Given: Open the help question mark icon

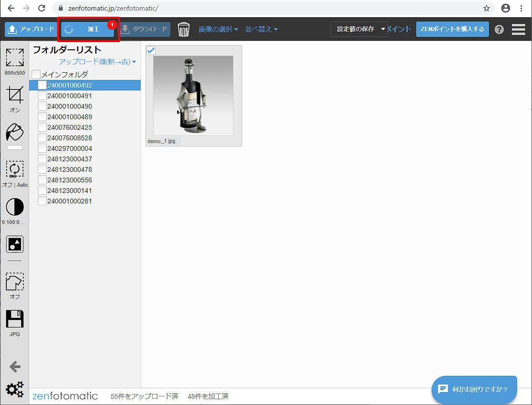Looking at the screenshot, I should [x=499, y=30].
